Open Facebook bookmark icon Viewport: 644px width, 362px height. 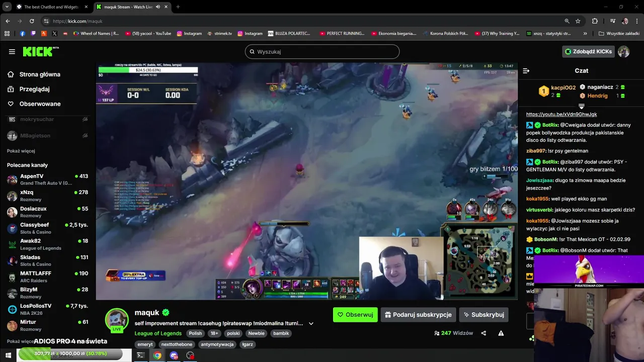pos(23,34)
